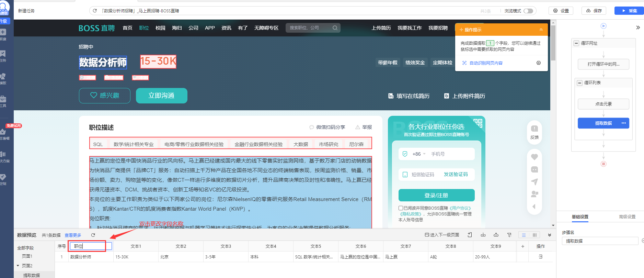Check the 已阅读并同意 agreement checkbox

pyautogui.click(x=401, y=208)
